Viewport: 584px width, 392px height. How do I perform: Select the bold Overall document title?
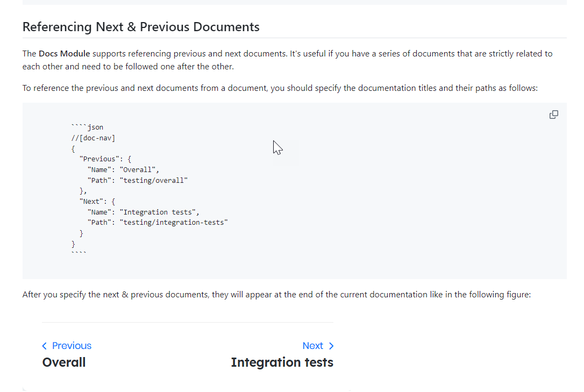[64, 362]
